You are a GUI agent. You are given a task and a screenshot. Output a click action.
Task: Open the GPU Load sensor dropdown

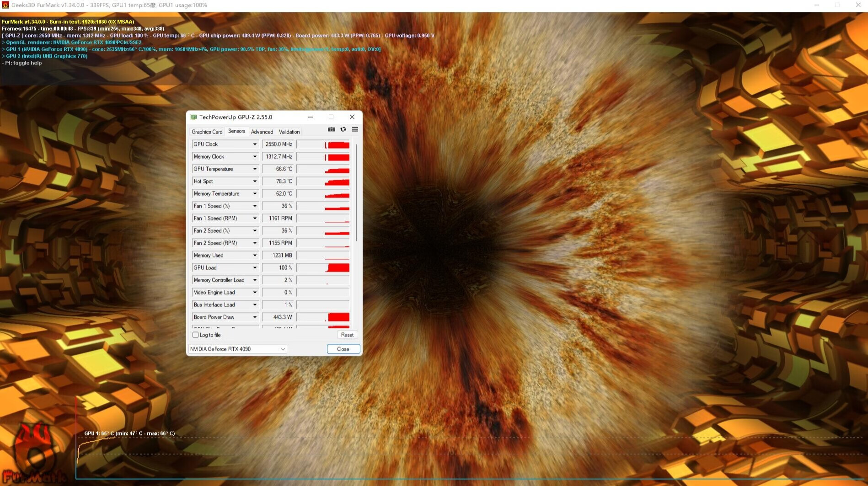(x=255, y=268)
